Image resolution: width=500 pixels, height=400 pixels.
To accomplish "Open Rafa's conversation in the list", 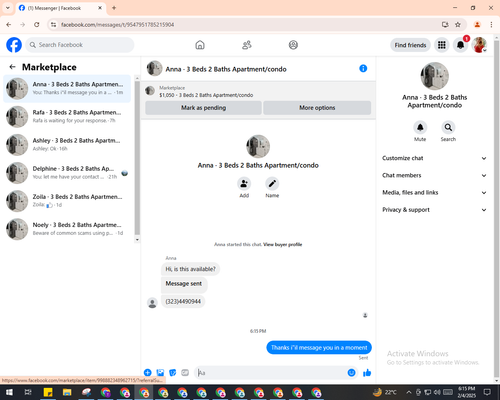I will 67,116.
